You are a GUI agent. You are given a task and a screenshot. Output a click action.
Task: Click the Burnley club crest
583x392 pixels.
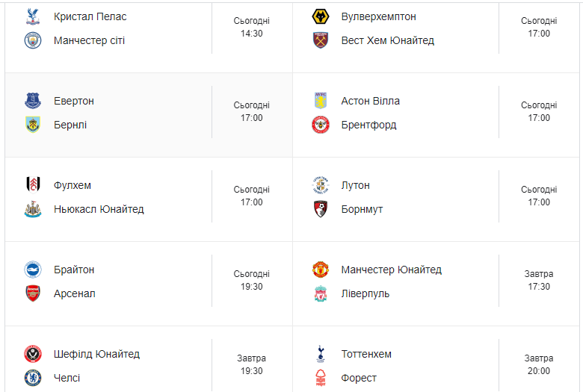point(33,125)
